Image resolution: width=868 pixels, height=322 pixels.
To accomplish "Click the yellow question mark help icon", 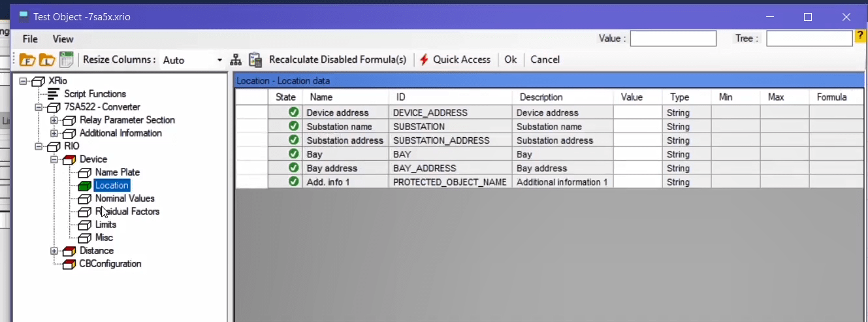I will click(x=861, y=38).
